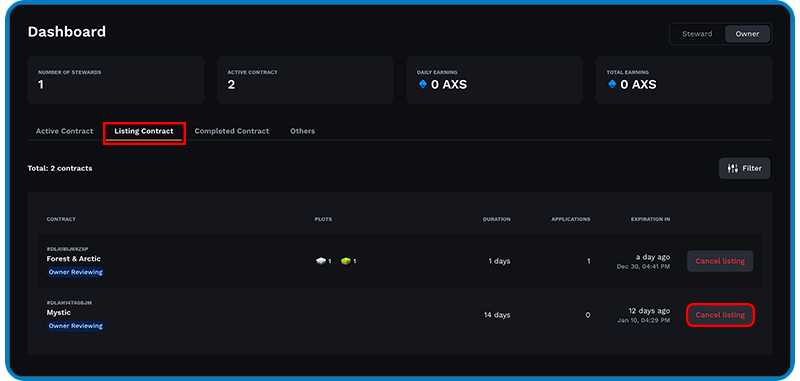Screen dimensions: 800x381
Task: Click the Daily Earning card
Action: [x=494, y=80]
